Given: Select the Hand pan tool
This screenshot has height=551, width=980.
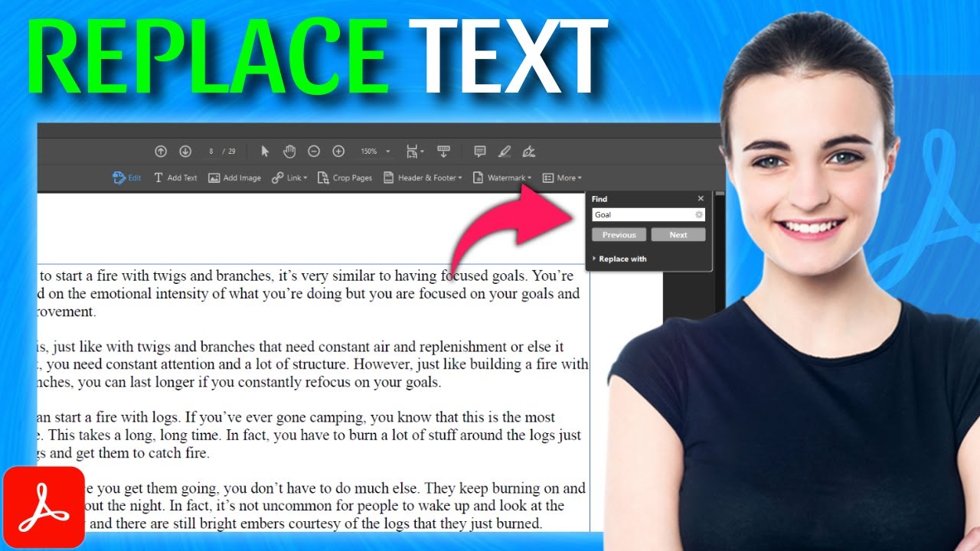Looking at the screenshot, I should 289,152.
